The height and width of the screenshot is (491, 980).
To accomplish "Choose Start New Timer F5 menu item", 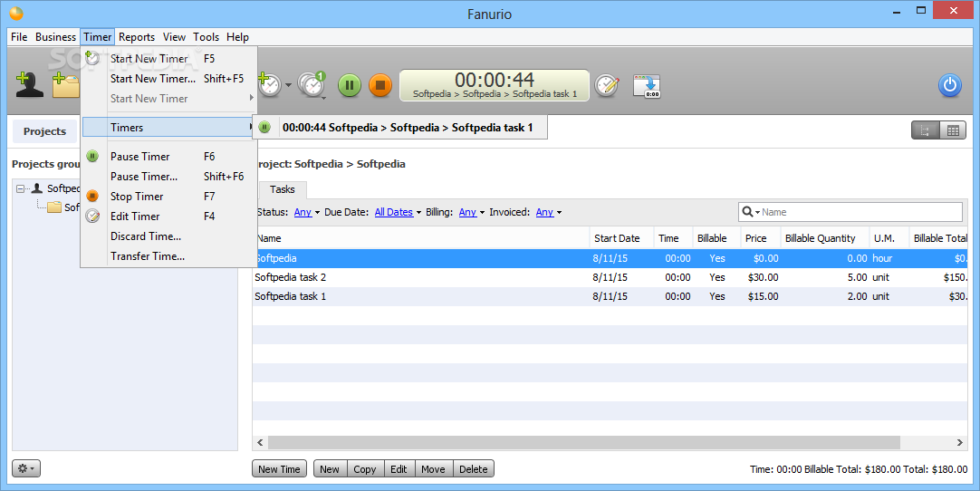I will point(168,59).
